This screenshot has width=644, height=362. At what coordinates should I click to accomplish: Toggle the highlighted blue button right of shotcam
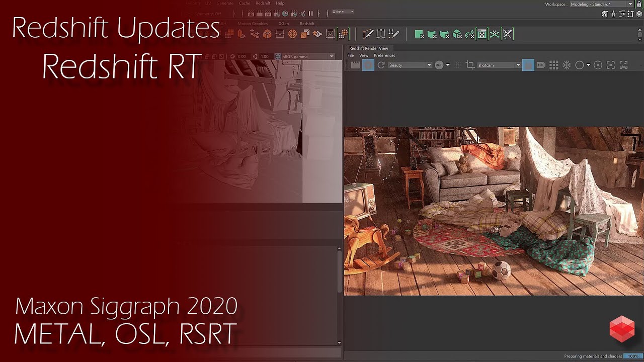528,65
